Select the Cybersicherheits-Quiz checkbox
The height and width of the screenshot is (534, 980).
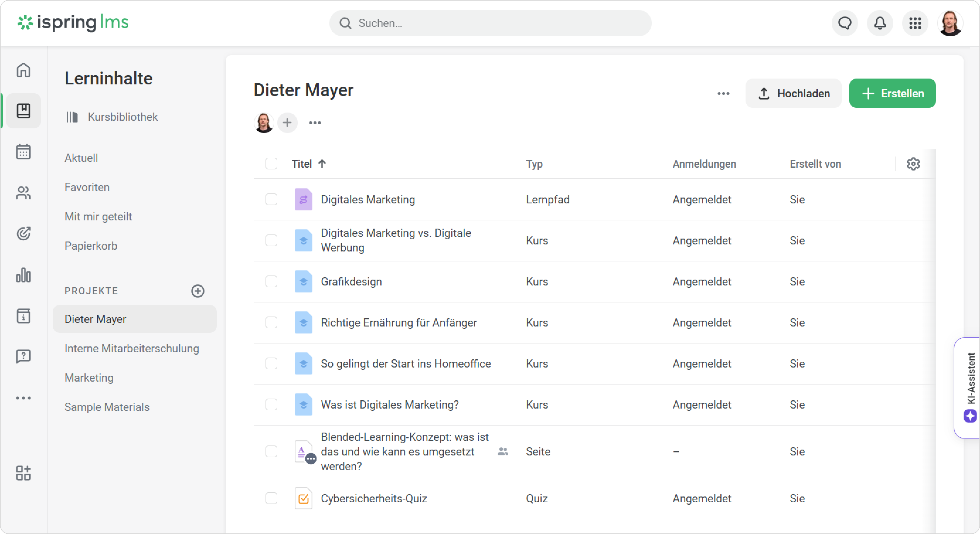[271, 498]
